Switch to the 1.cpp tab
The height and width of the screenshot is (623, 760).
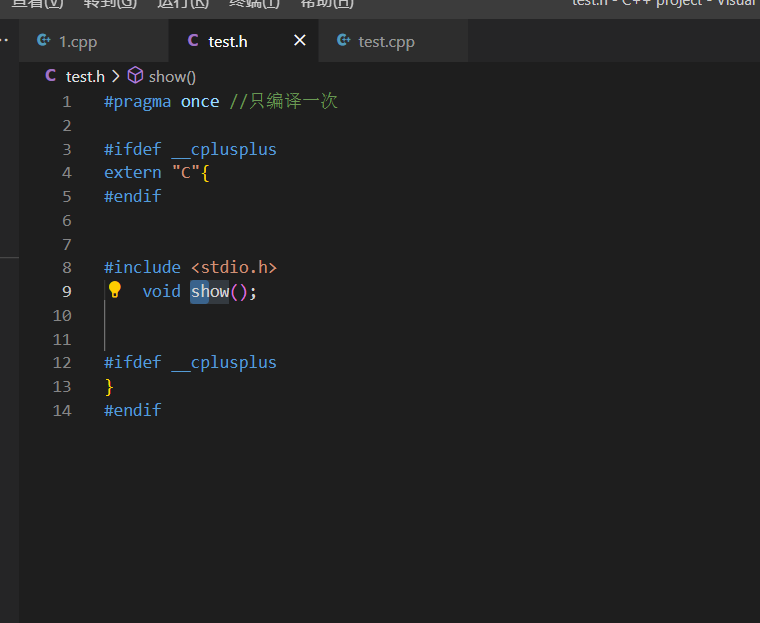tap(78, 42)
